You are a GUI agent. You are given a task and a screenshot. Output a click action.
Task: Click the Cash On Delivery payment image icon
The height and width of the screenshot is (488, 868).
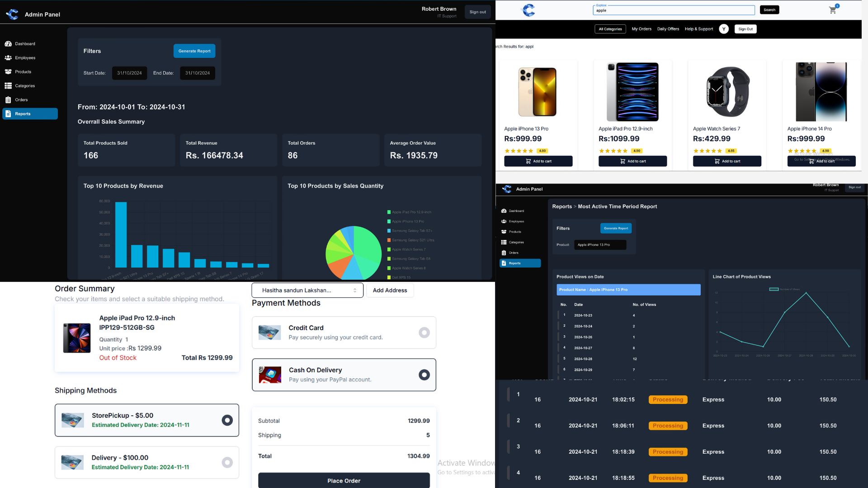coord(270,375)
